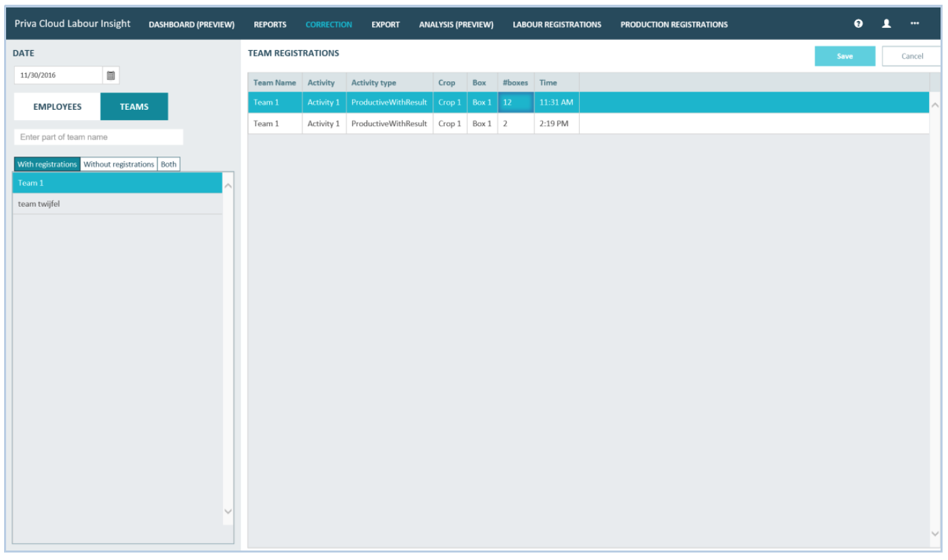Click team list scroll down arrow

click(x=228, y=511)
